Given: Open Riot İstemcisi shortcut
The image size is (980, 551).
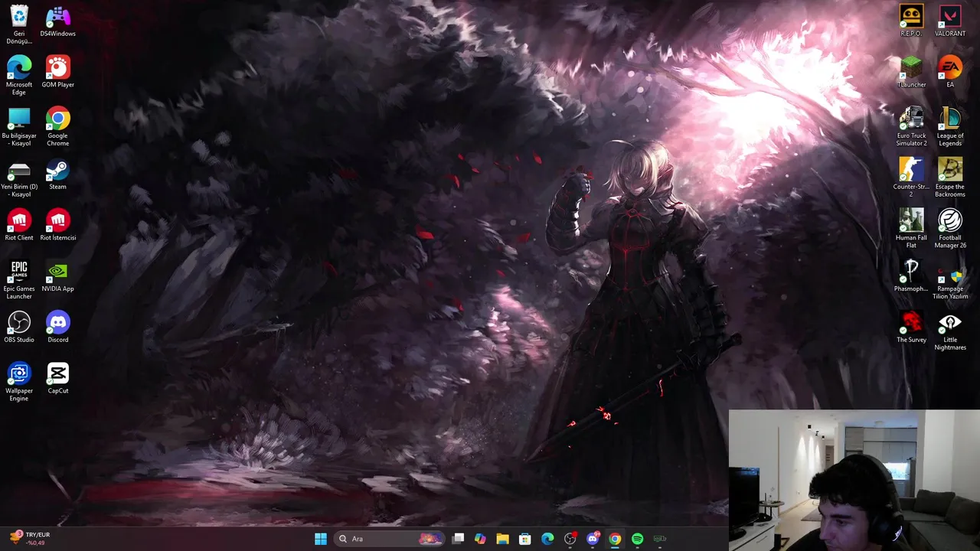Looking at the screenshot, I should [57, 224].
